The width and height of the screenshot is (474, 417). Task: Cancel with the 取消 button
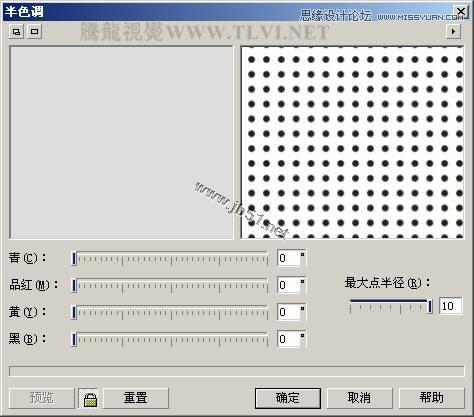pyautogui.click(x=359, y=398)
